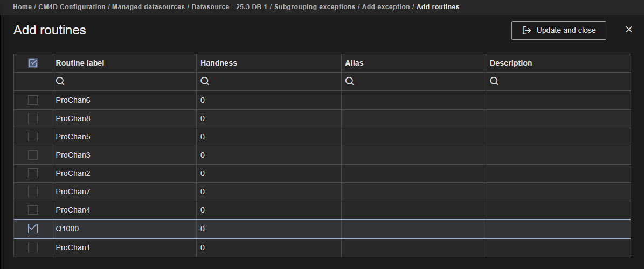This screenshot has width=644, height=269.
Task: Go to Home breadcrumb link
Action: click(x=22, y=7)
